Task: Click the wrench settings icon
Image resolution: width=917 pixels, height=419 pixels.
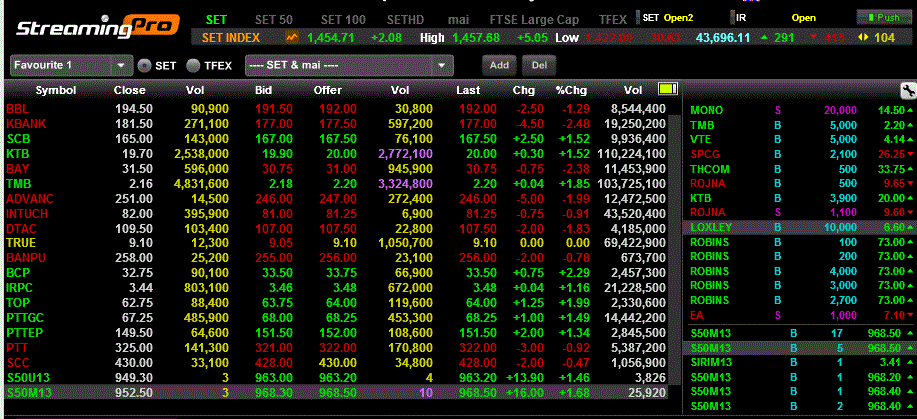Action: [908, 90]
